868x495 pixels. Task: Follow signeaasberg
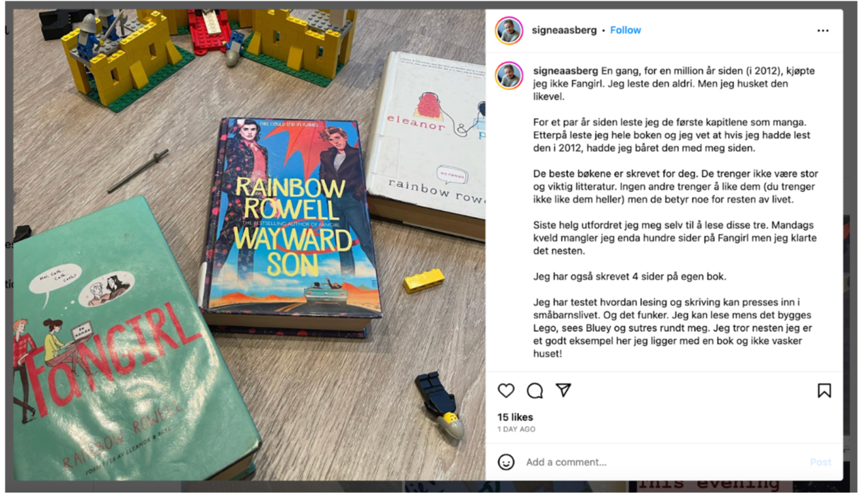click(x=626, y=30)
